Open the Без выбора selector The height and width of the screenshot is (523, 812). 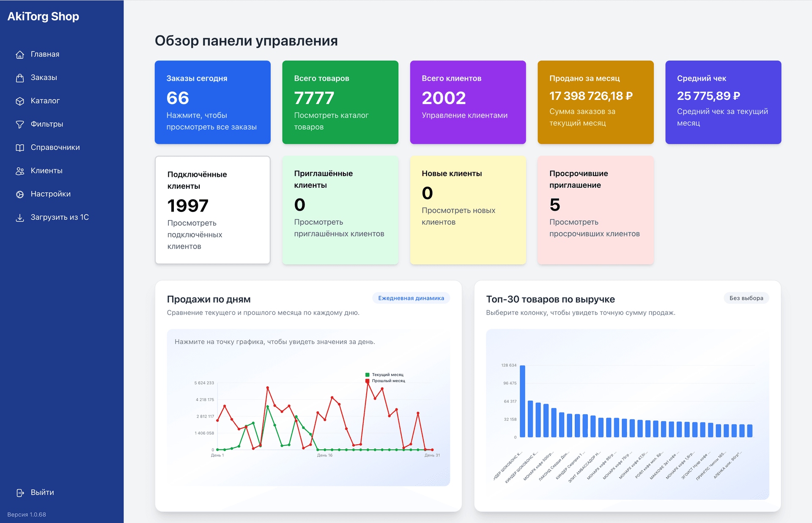coord(746,298)
